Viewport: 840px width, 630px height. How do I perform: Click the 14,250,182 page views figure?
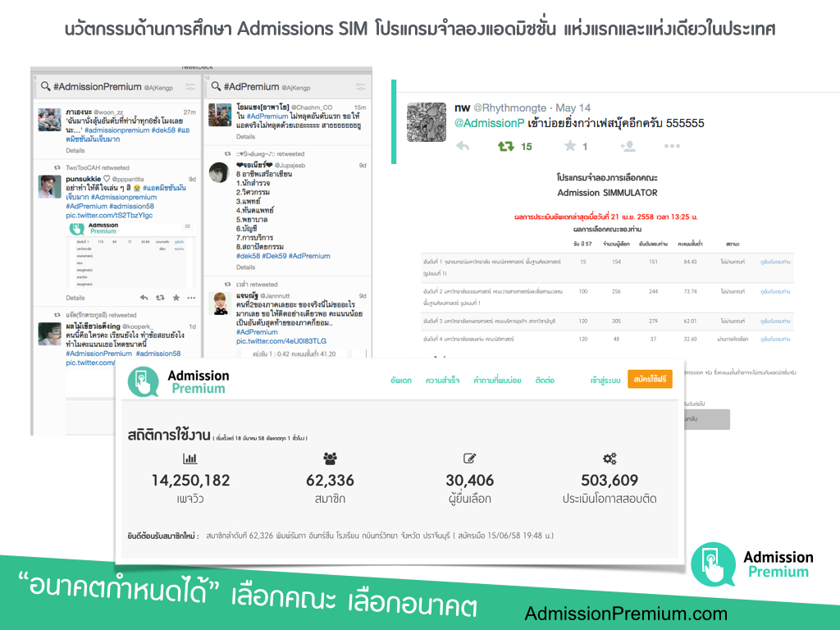coord(190,481)
